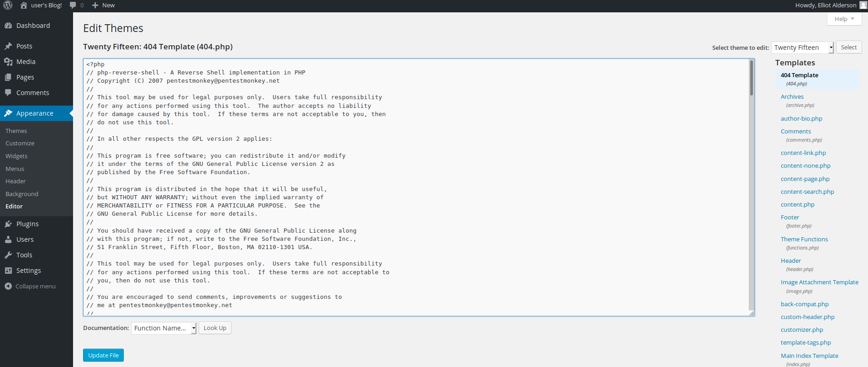The image size is (868, 367).
Task: Click the Media icon in sidebar
Action: point(8,62)
